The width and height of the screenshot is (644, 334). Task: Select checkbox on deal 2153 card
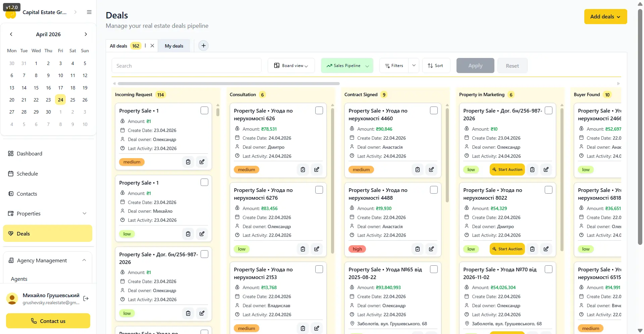point(319,269)
